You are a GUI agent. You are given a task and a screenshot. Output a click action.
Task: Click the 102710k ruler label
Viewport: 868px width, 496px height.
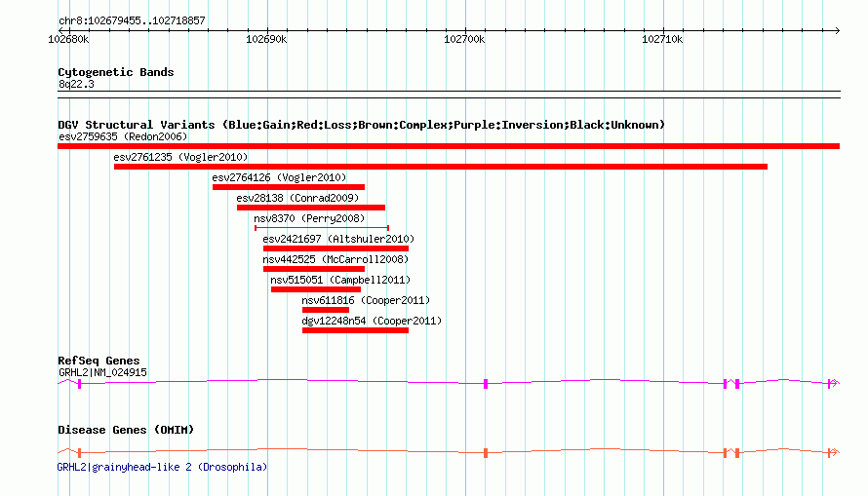[662, 39]
